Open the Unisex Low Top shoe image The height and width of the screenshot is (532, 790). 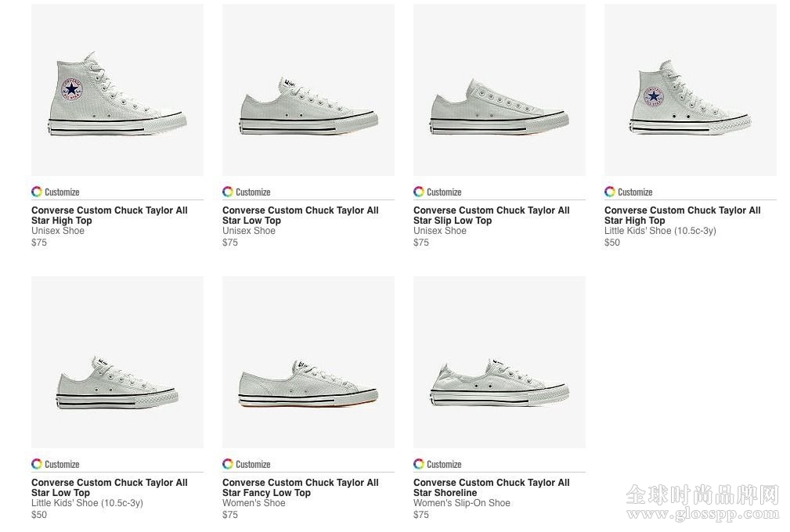pyautogui.click(x=308, y=90)
